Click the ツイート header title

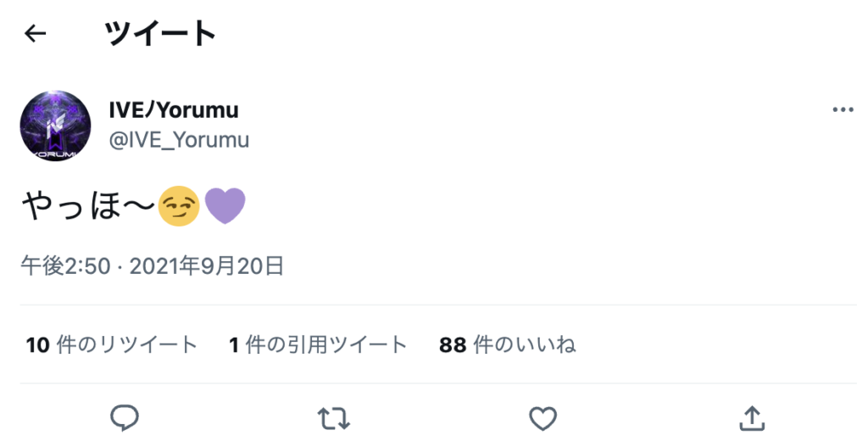click(x=160, y=33)
